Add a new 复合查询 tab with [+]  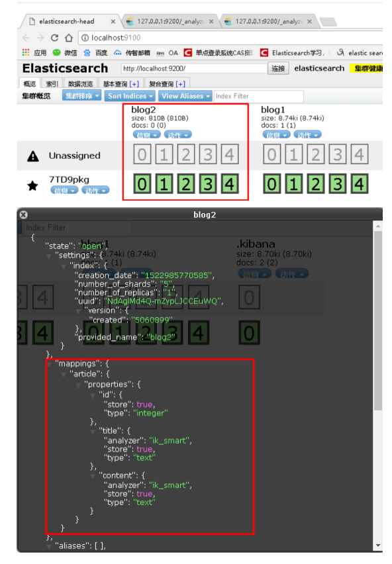[180, 84]
